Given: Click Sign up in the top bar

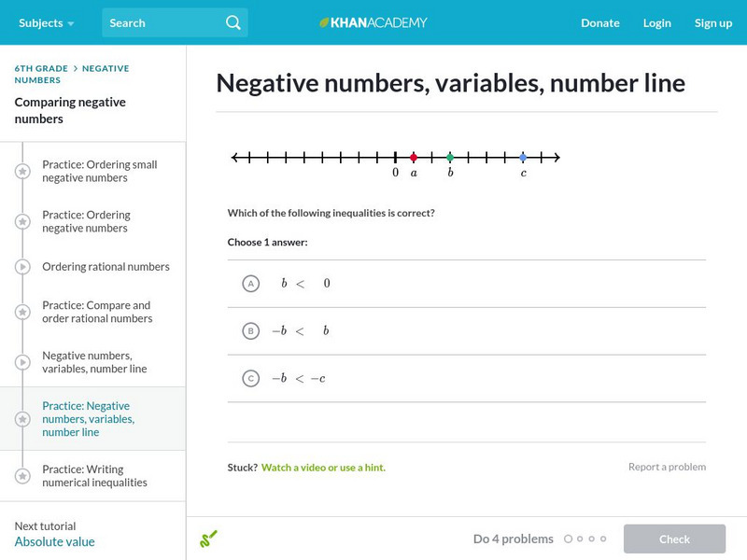Looking at the screenshot, I should 712,22.
